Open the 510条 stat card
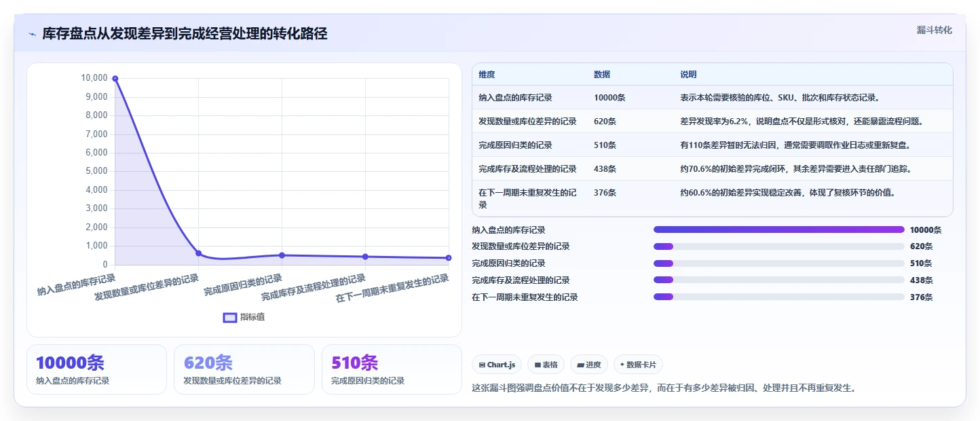This screenshot has width=980, height=421. coord(392,369)
